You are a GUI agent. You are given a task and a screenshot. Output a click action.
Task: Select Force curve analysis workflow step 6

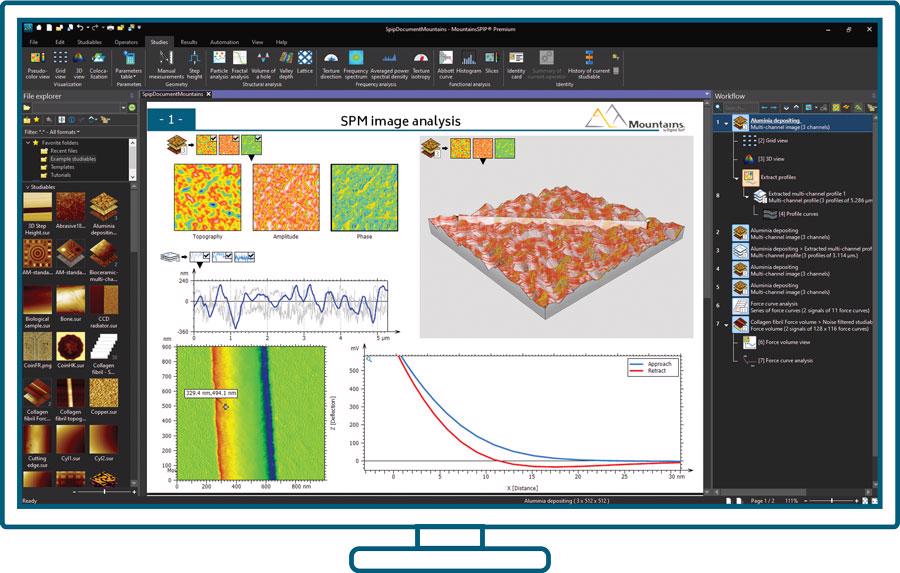[801, 307]
